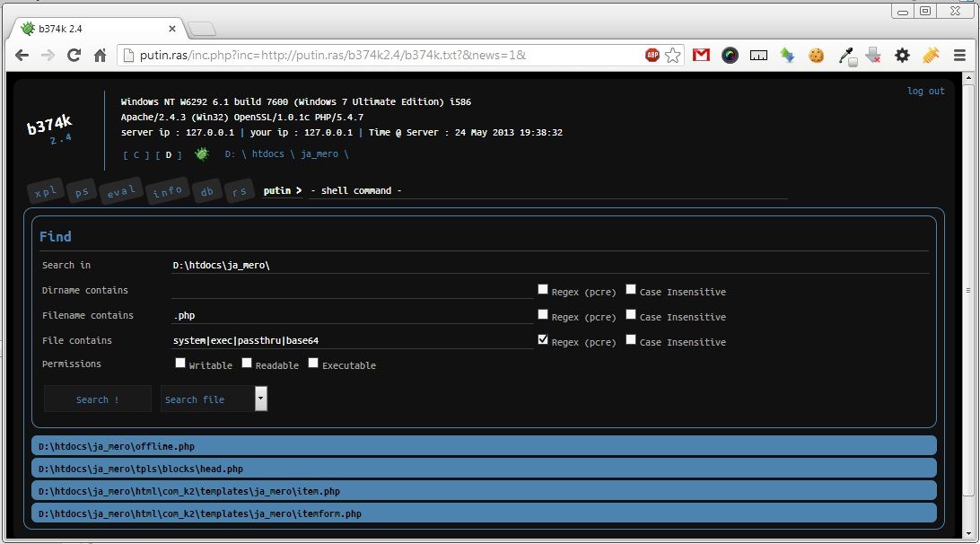
Task: Enable Case Insensitive for Filename contains
Action: point(631,314)
